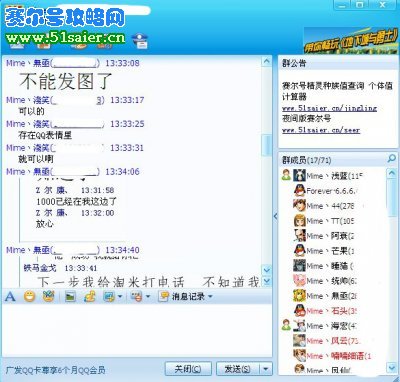Select member name Mime、喃喃细语
The image size is (400, 382).
[x=338, y=356]
